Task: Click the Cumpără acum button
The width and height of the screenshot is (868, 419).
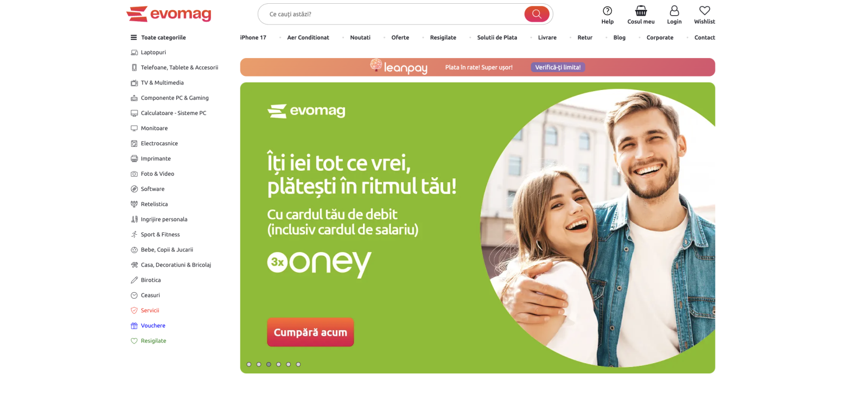Action: coord(310,332)
